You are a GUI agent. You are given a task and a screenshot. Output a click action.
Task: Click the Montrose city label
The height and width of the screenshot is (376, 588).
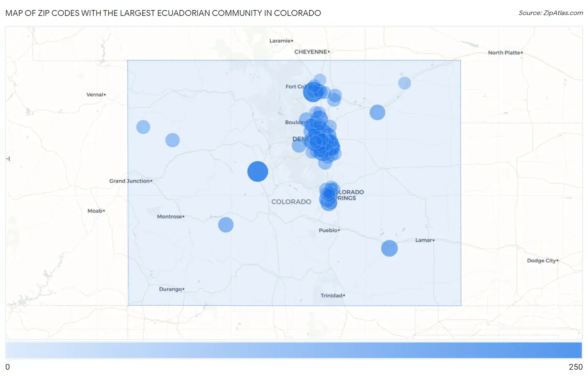tap(170, 217)
